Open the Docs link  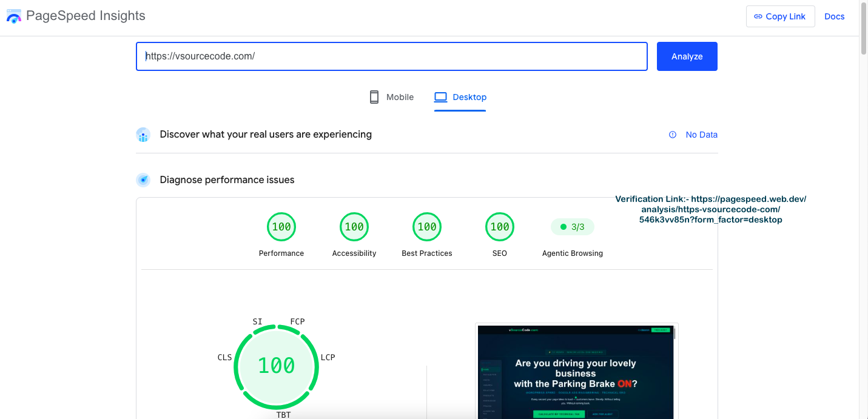click(x=835, y=16)
